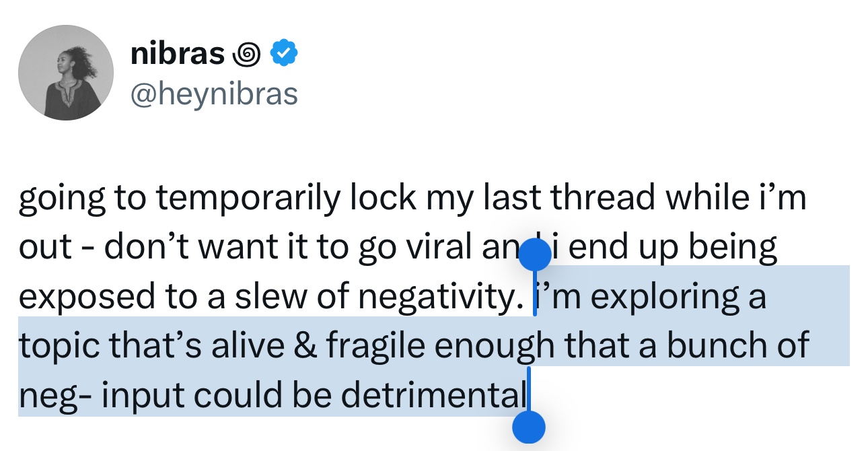Click the word "thread" in first line
The height and width of the screenshot is (451, 868).
point(602,198)
